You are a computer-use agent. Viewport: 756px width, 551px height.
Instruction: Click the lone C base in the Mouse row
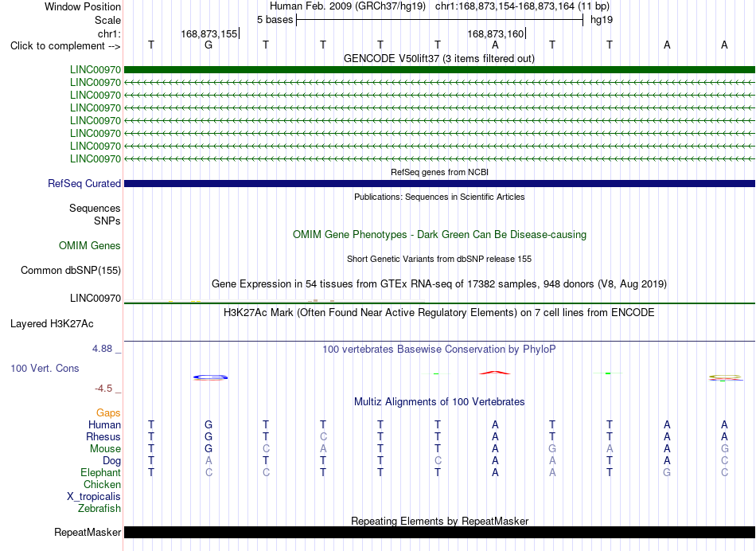click(266, 449)
